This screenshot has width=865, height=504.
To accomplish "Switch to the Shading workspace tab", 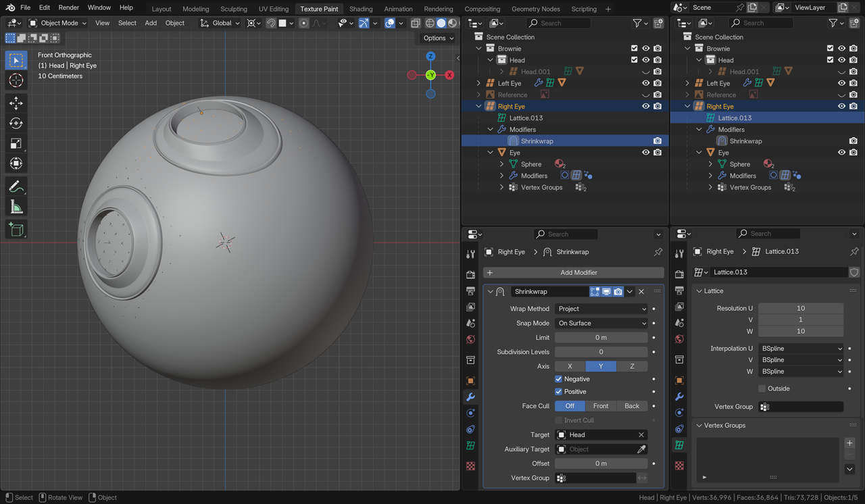I will [361, 9].
